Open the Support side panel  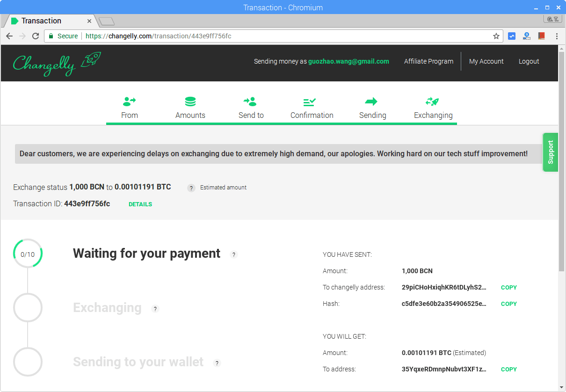[550, 152]
